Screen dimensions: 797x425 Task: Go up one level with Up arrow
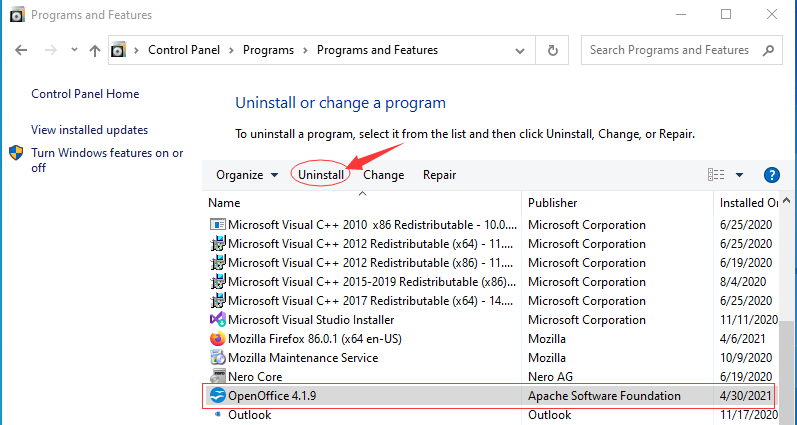click(95, 50)
